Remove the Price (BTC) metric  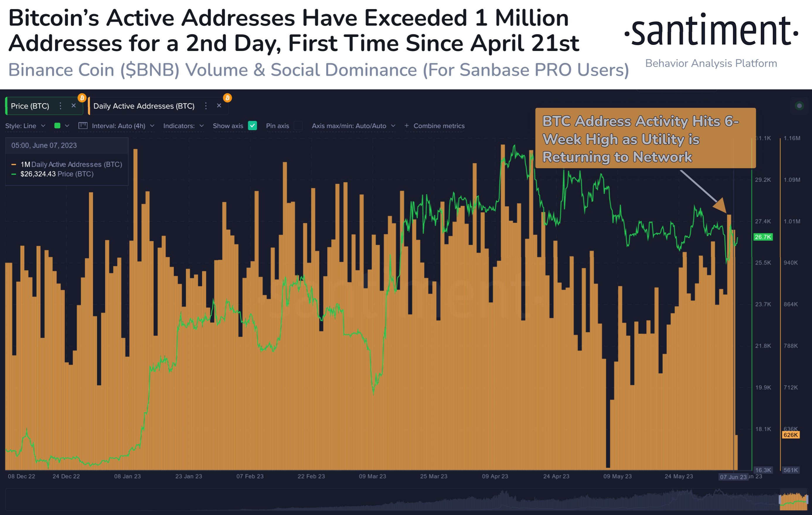coord(74,106)
